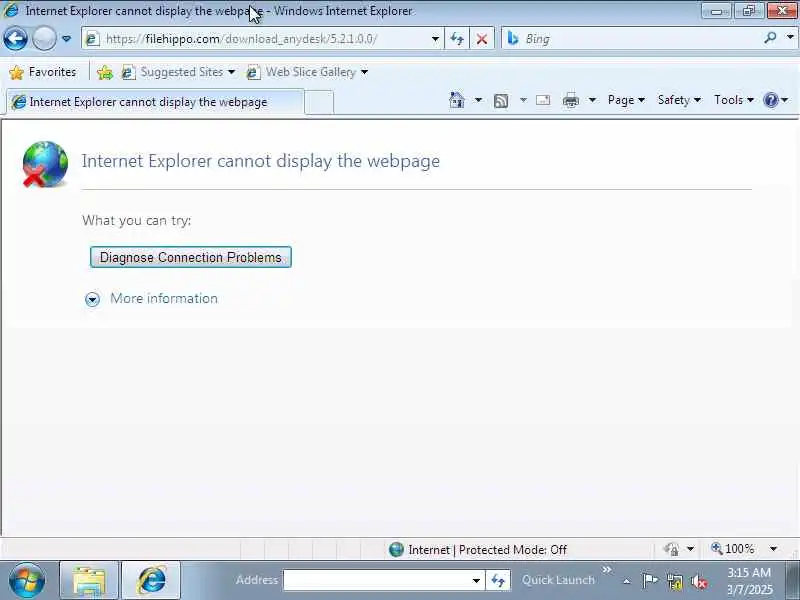
Task: Show hidden tray icons arrow
Action: click(x=627, y=581)
